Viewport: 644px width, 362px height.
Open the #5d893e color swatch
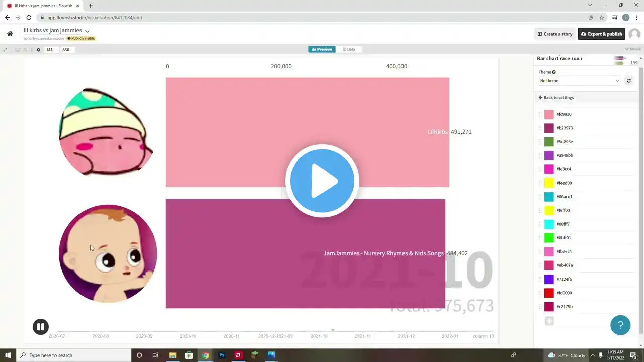[x=549, y=142]
